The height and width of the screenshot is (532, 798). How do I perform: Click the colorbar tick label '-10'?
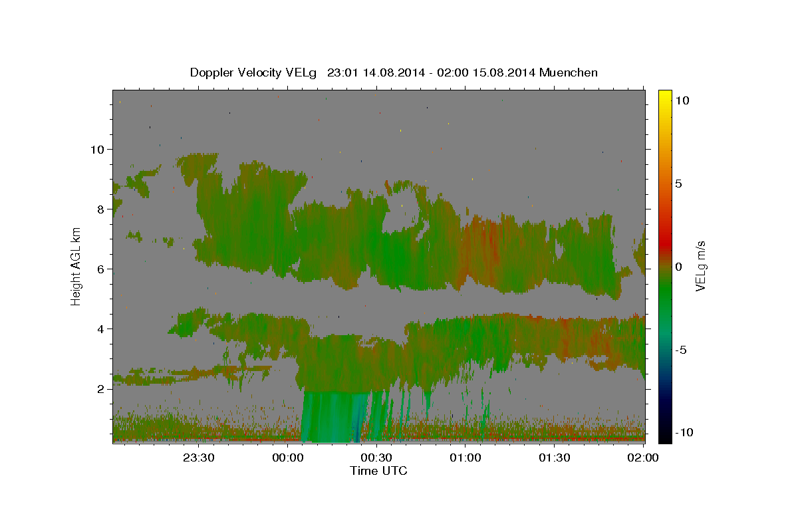click(685, 432)
